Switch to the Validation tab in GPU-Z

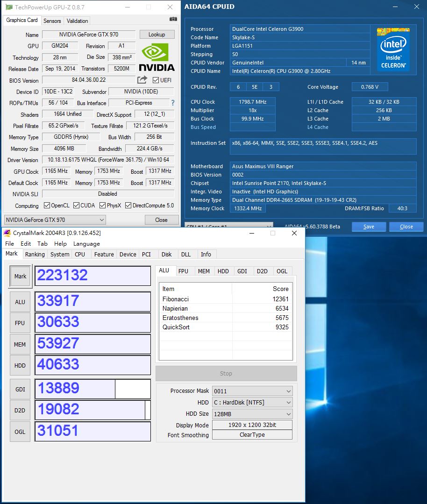coord(77,21)
